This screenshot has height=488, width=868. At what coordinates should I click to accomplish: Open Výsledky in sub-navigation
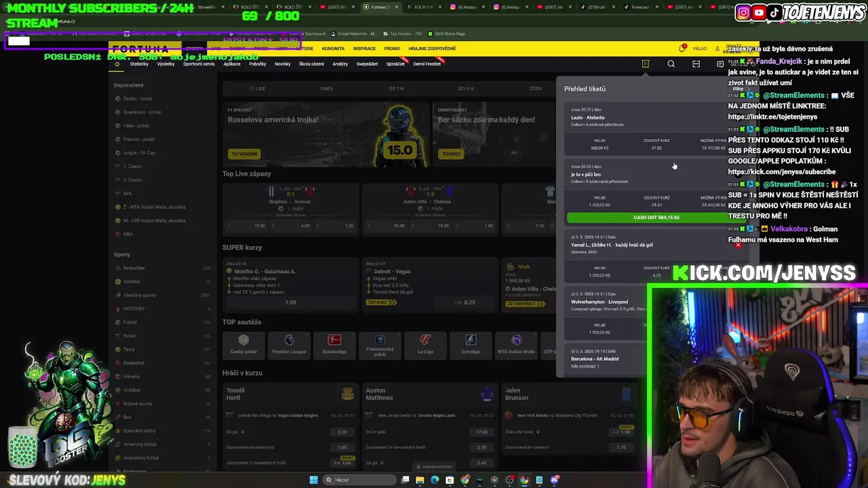click(165, 64)
